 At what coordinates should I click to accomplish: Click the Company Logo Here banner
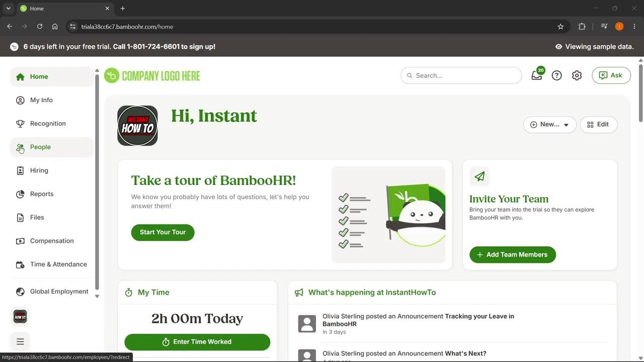pos(152,76)
